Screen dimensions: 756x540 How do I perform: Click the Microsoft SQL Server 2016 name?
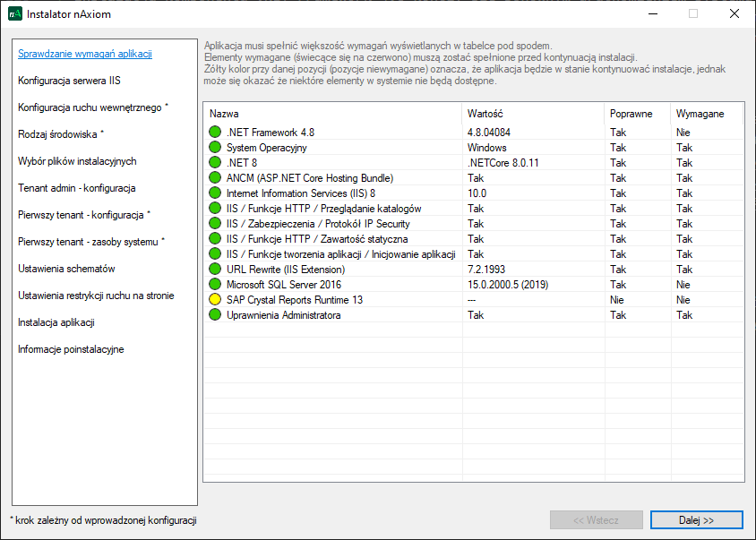(x=284, y=285)
